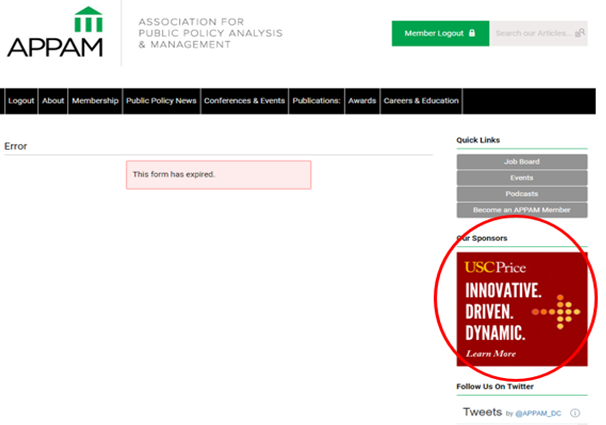Open the Logout menu item
The height and width of the screenshot is (425, 606).
click(x=21, y=101)
